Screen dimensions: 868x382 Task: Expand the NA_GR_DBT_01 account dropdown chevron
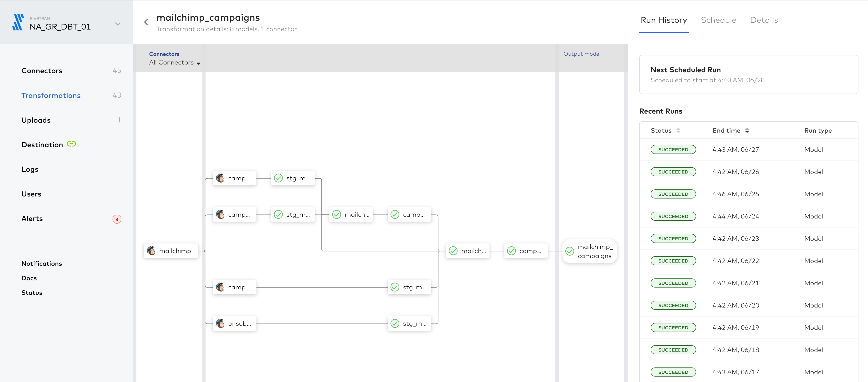pos(118,24)
